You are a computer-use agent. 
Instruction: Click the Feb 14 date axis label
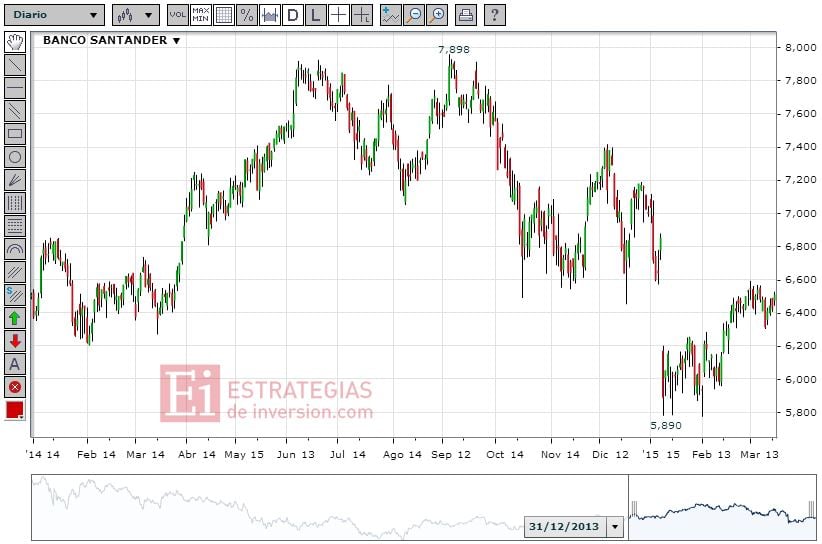[x=96, y=454]
